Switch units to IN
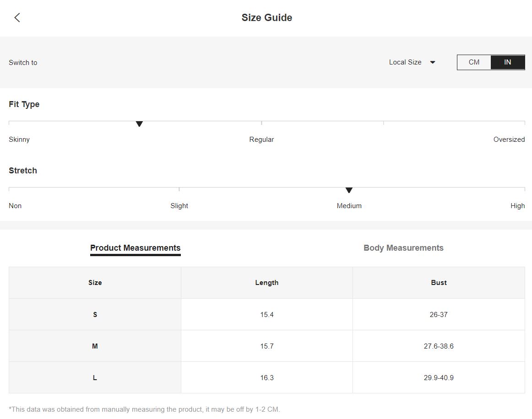 508,62
